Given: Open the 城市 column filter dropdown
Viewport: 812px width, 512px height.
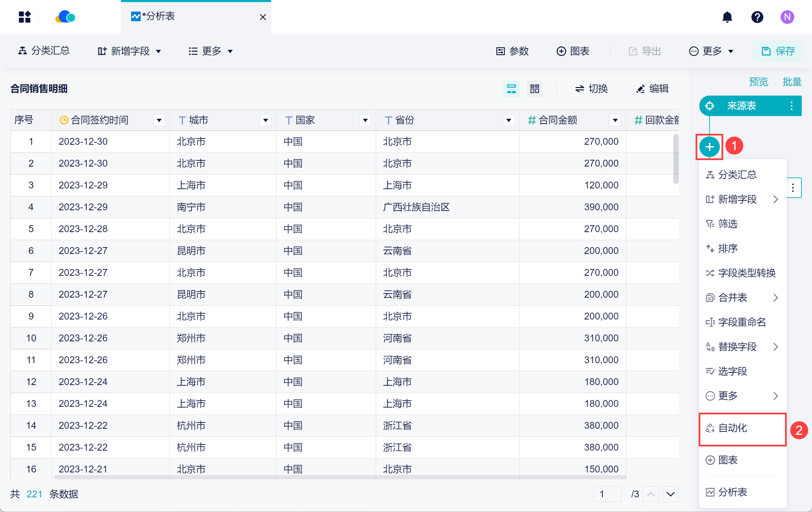Looking at the screenshot, I should pos(265,120).
